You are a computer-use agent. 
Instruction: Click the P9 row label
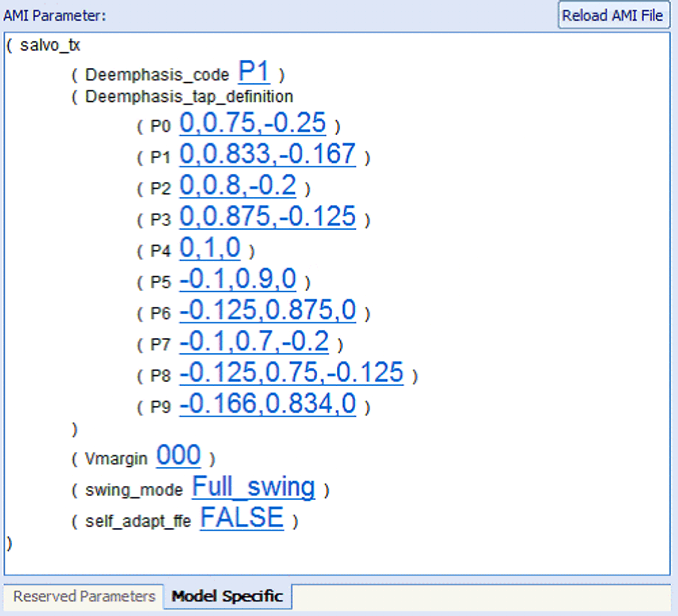pos(160,407)
